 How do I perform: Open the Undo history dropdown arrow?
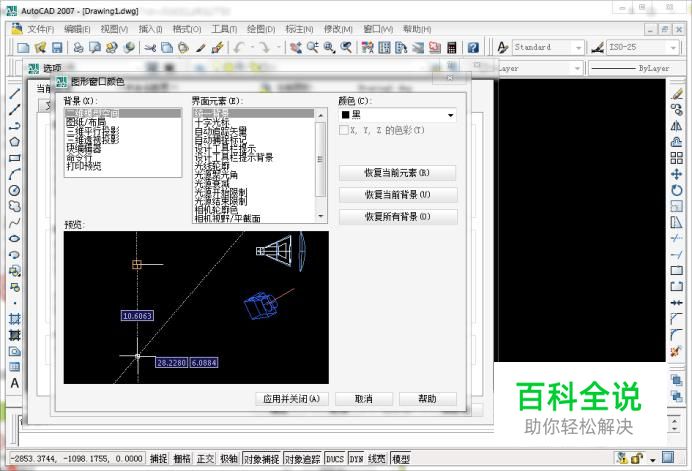point(252,47)
